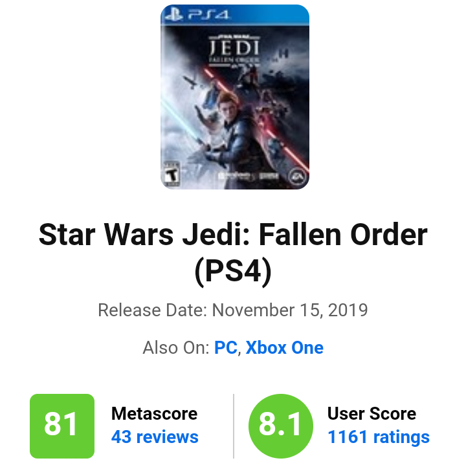Click the PS4 wordmark in the blue banner

208,15
